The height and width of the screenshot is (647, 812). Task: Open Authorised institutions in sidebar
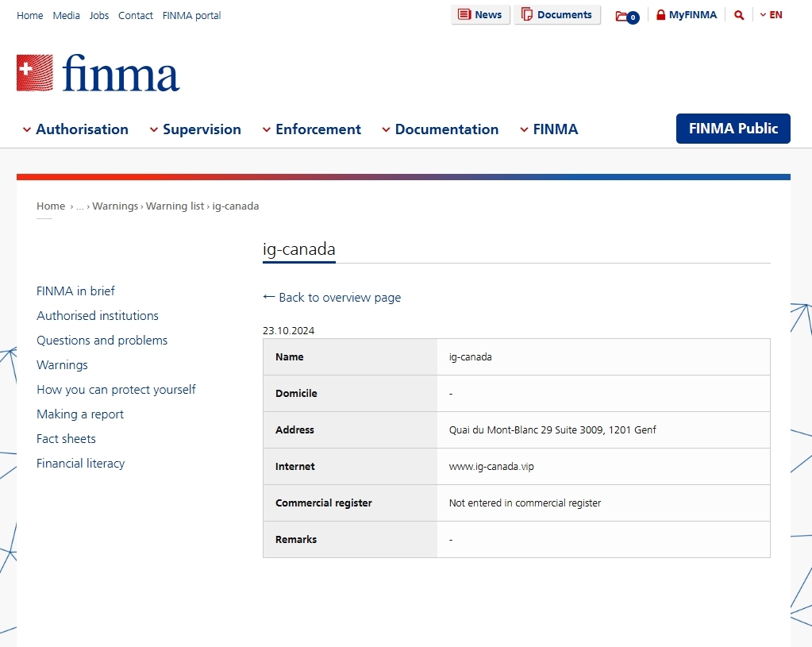(x=98, y=316)
